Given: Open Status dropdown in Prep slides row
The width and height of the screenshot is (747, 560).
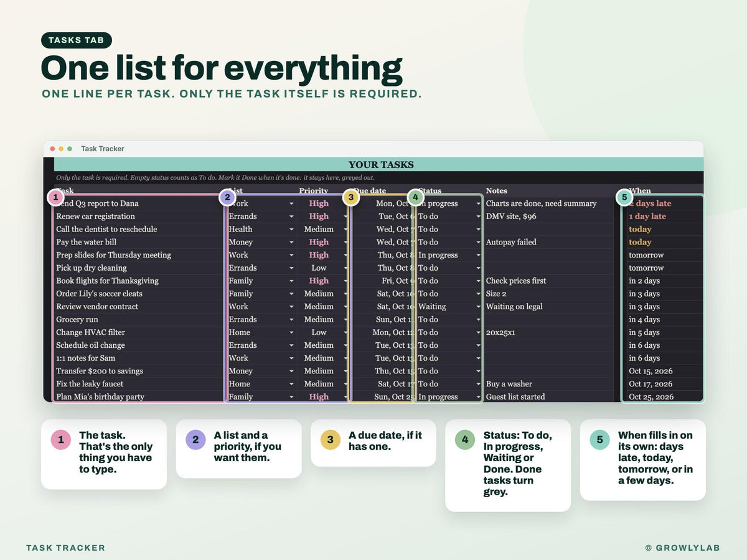Looking at the screenshot, I should pyautogui.click(x=479, y=255).
